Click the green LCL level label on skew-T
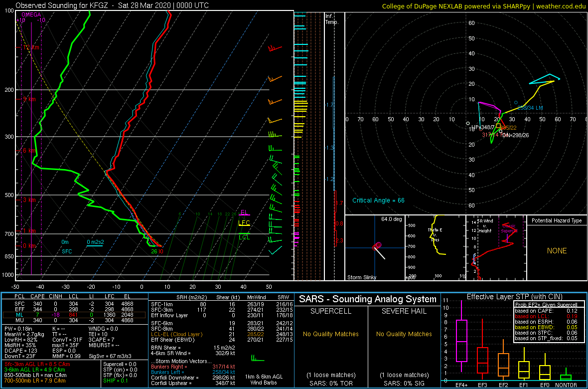Image resolution: width=588 pixels, height=389 pixels. pyautogui.click(x=244, y=237)
